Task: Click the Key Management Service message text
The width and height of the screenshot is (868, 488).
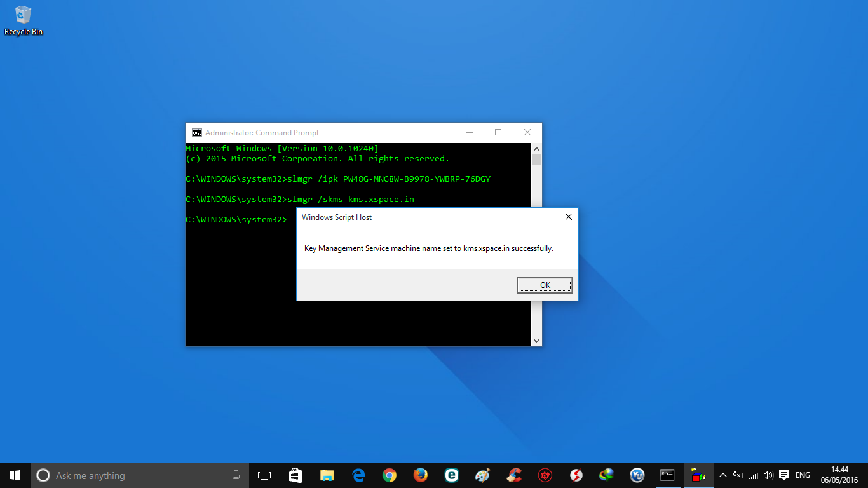Action: click(x=429, y=248)
